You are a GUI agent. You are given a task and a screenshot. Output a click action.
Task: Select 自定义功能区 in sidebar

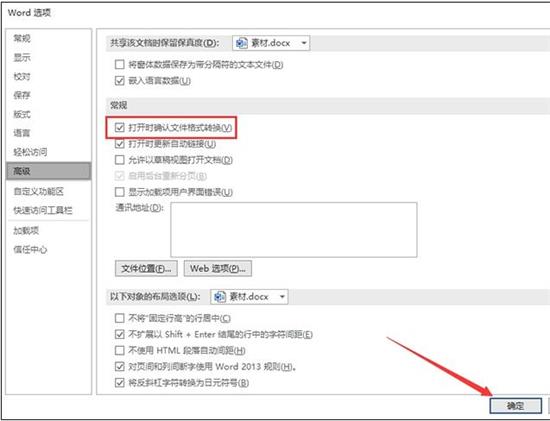[x=39, y=191]
